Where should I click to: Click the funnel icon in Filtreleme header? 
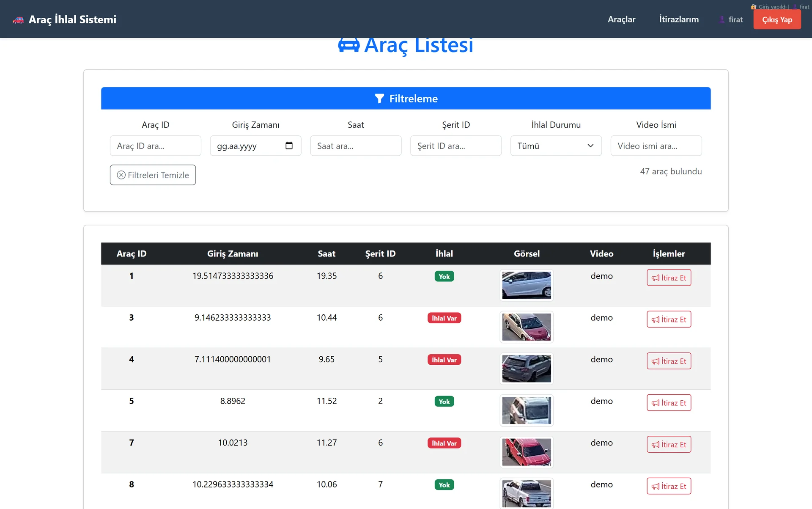pyautogui.click(x=379, y=99)
